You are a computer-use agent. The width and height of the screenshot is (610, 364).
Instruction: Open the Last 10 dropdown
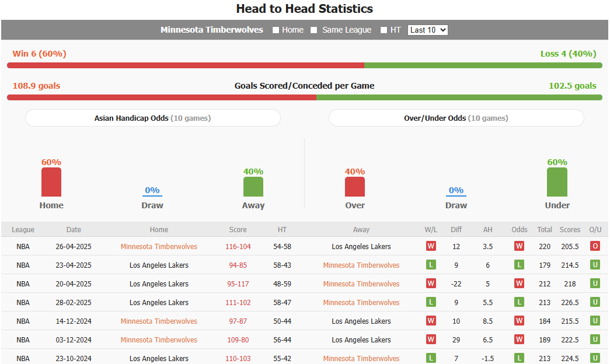[x=427, y=30]
